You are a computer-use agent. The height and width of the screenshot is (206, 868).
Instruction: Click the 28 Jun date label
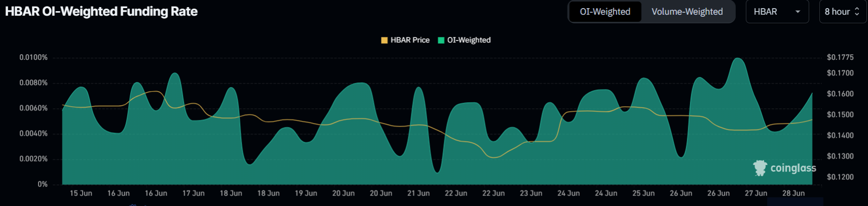794,193
